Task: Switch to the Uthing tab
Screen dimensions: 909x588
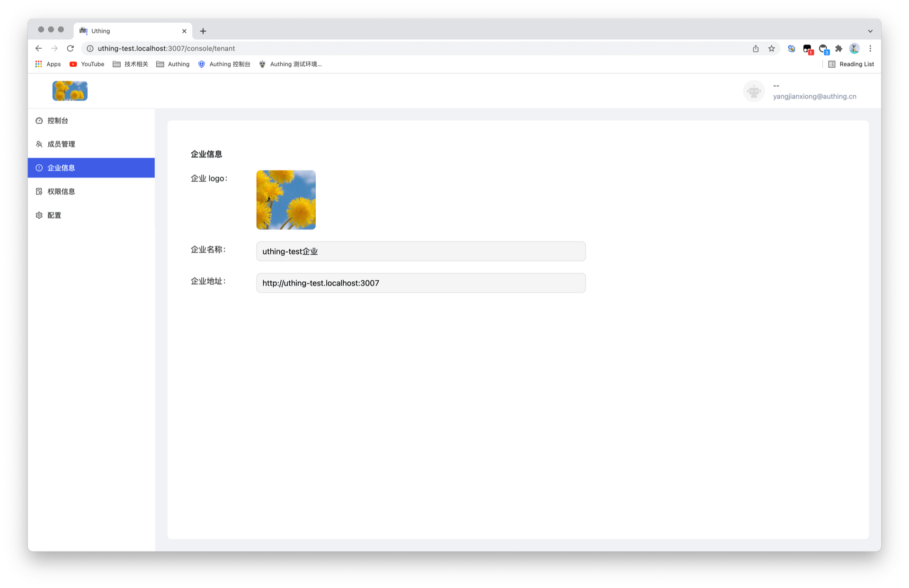Action: [121, 31]
